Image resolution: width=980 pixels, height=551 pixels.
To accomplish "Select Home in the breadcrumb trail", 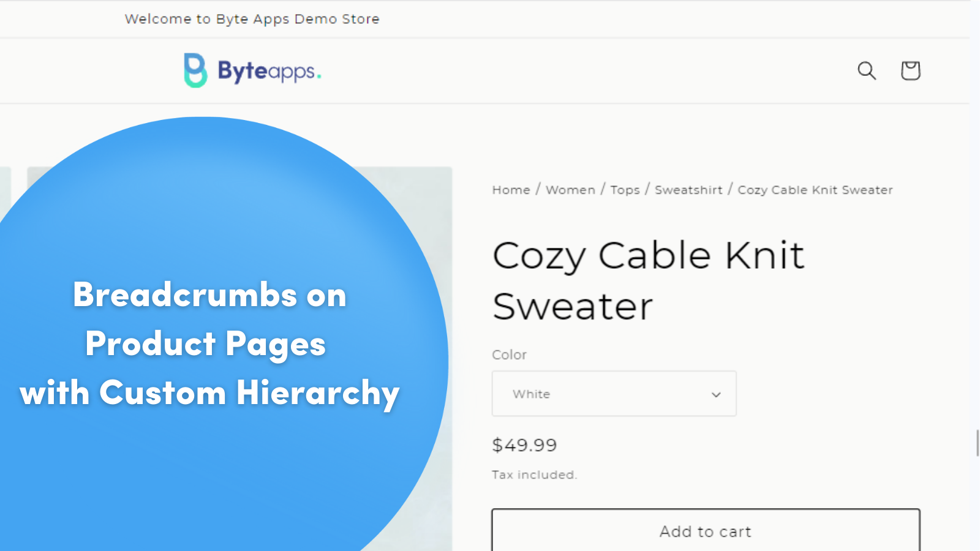I will 510,190.
